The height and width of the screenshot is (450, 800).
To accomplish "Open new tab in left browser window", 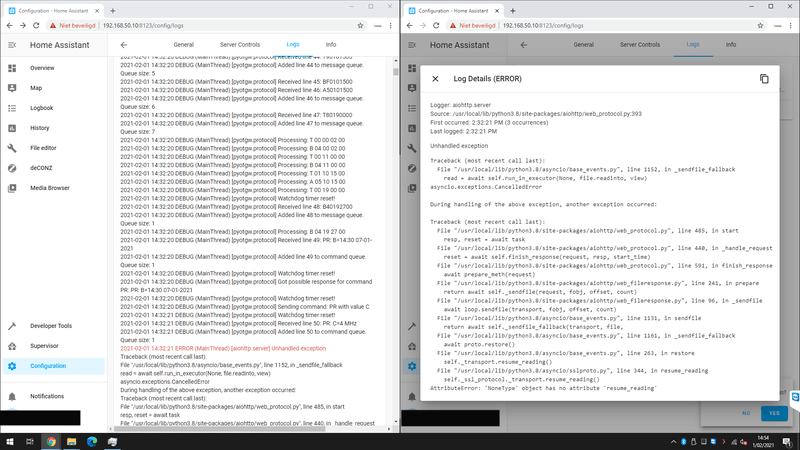I will coord(113,11).
